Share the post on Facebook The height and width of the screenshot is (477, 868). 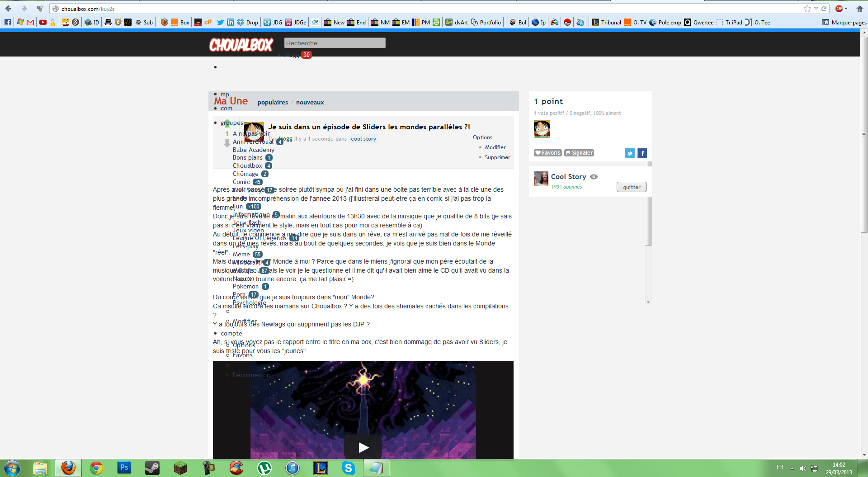642,153
